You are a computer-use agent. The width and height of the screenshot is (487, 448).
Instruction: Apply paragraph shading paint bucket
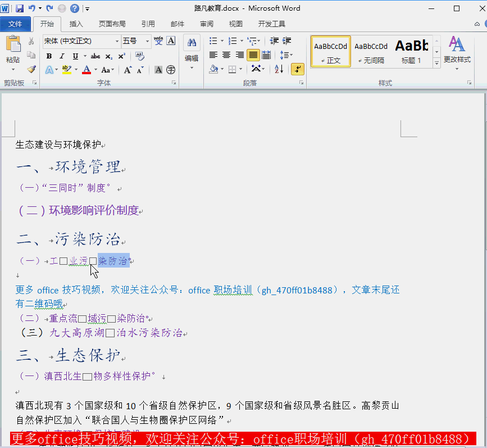point(213,69)
